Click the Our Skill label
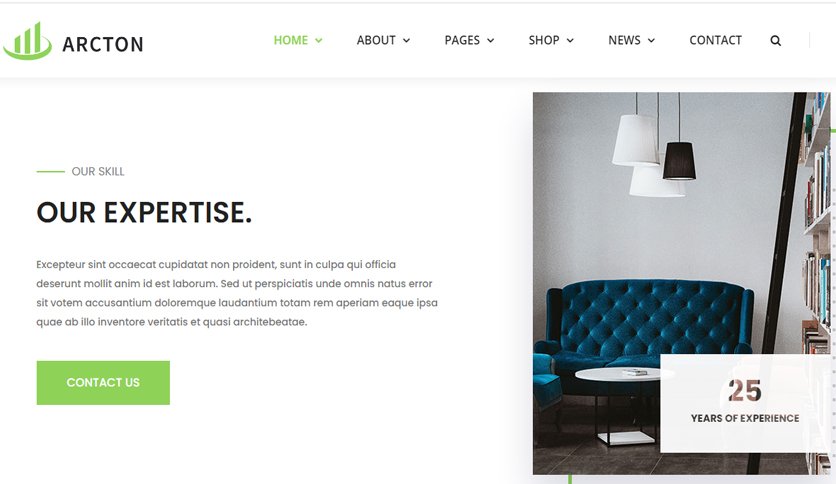The image size is (836, 484). [98, 172]
